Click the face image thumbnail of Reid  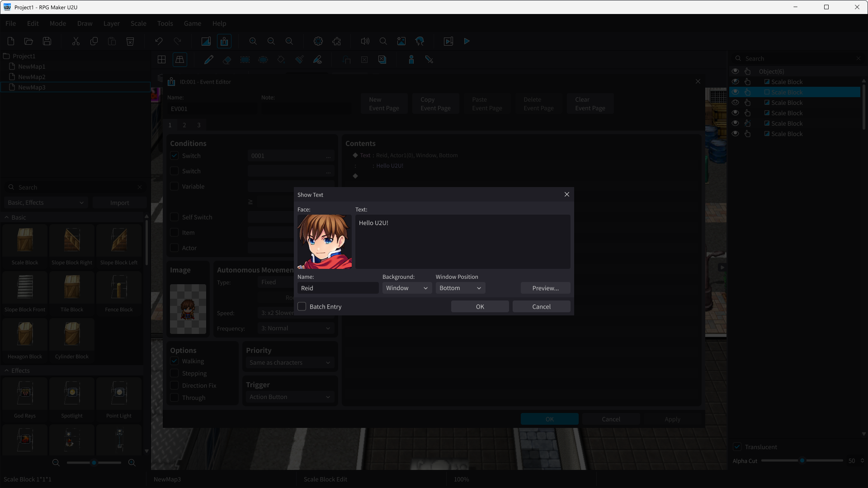pyautogui.click(x=325, y=242)
